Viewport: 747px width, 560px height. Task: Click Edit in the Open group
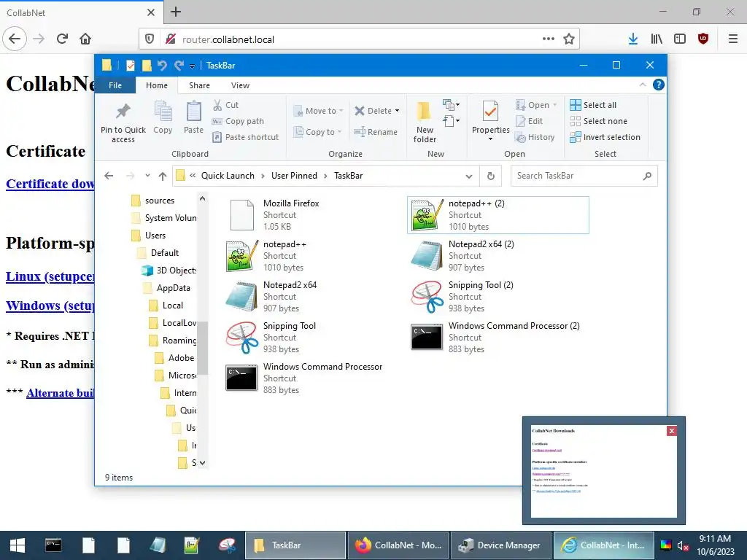click(530, 121)
